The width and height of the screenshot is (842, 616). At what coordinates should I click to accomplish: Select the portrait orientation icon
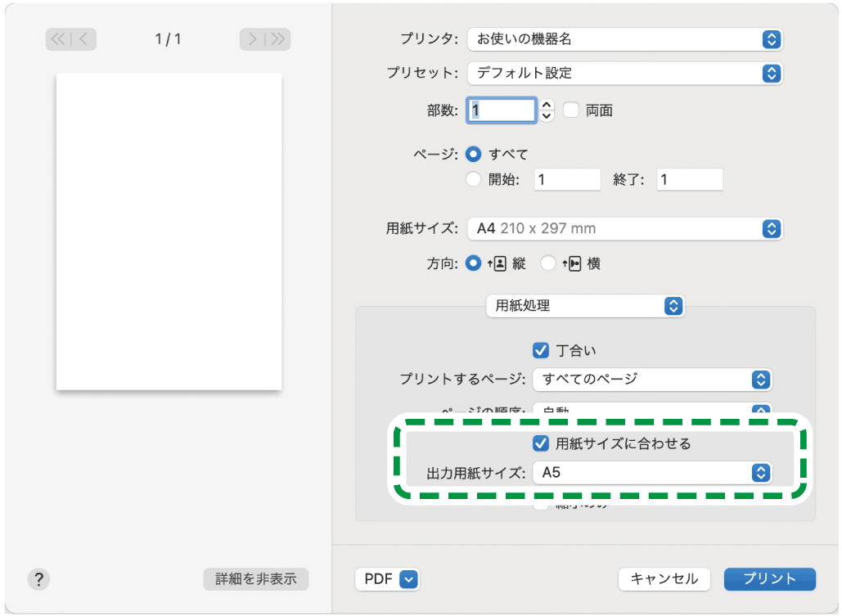click(x=499, y=263)
